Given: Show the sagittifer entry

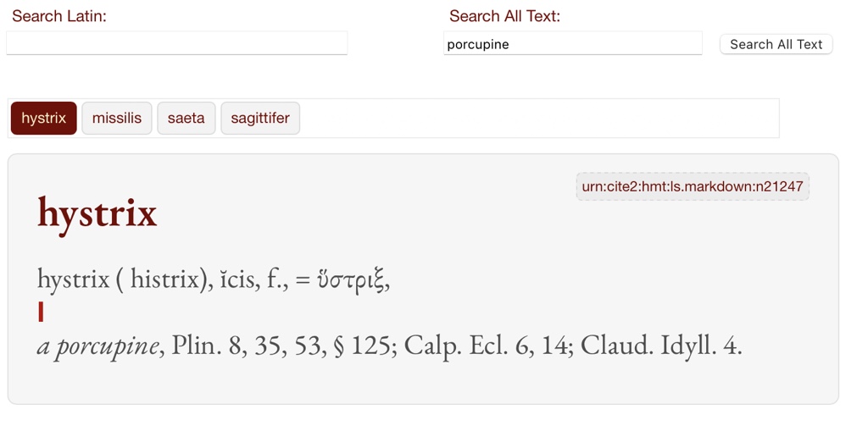Looking at the screenshot, I should [x=260, y=119].
